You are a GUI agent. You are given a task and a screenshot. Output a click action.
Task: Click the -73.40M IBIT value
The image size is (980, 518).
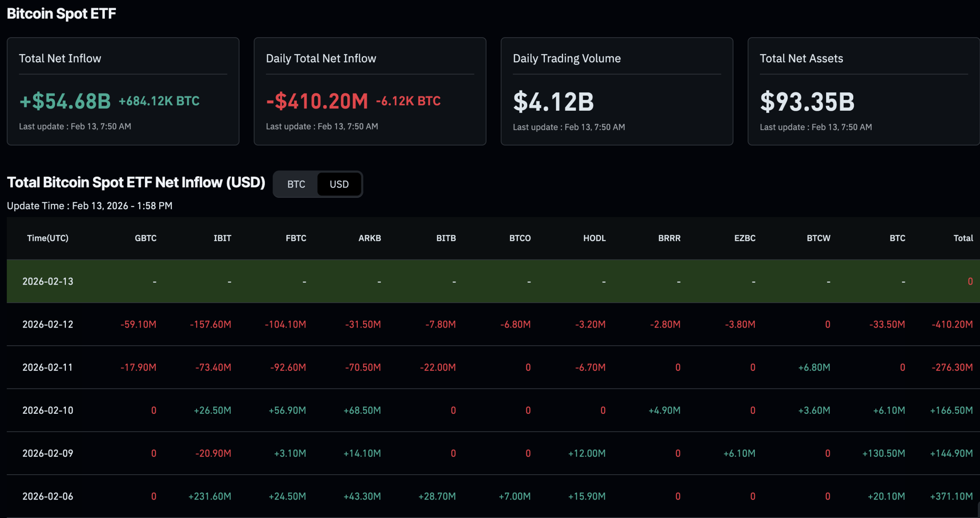point(213,367)
